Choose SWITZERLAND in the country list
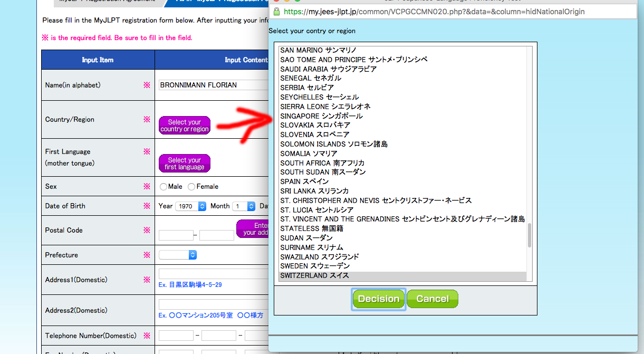 click(x=314, y=276)
